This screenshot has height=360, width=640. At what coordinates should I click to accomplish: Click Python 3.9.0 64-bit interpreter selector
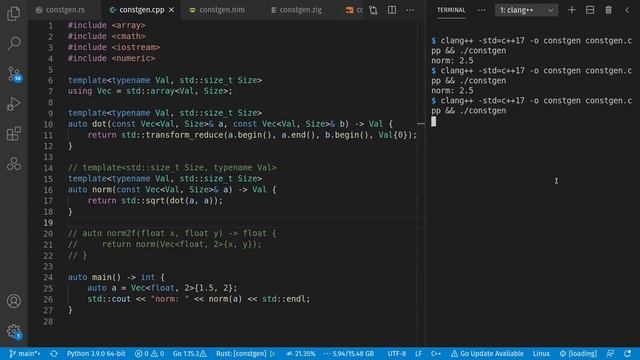tap(96, 353)
